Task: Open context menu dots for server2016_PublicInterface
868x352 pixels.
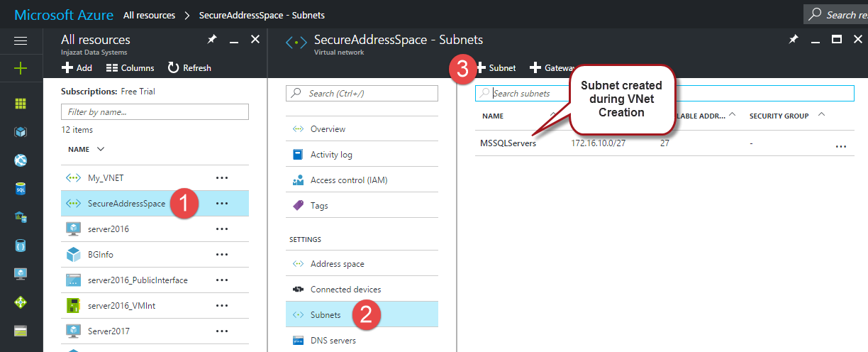Action: click(x=222, y=280)
